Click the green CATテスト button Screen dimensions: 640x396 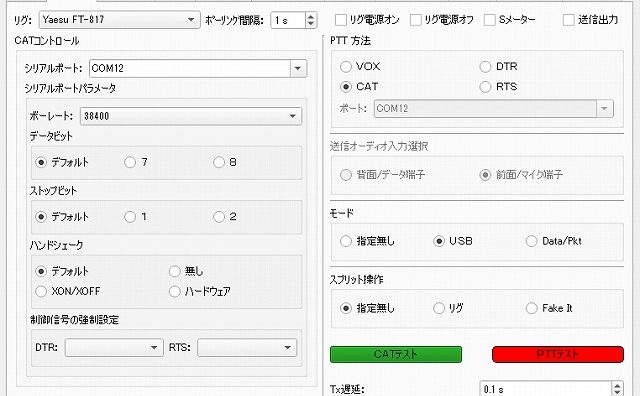(396, 354)
